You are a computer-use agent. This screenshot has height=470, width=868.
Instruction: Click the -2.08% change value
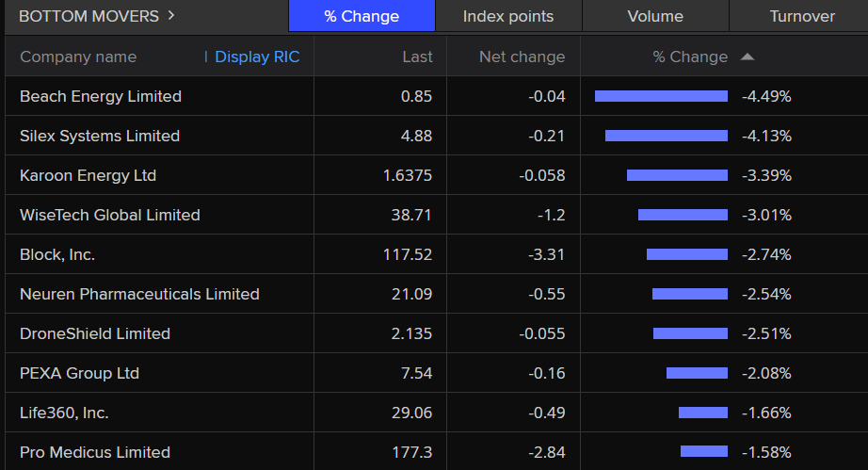(x=766, y=373)
